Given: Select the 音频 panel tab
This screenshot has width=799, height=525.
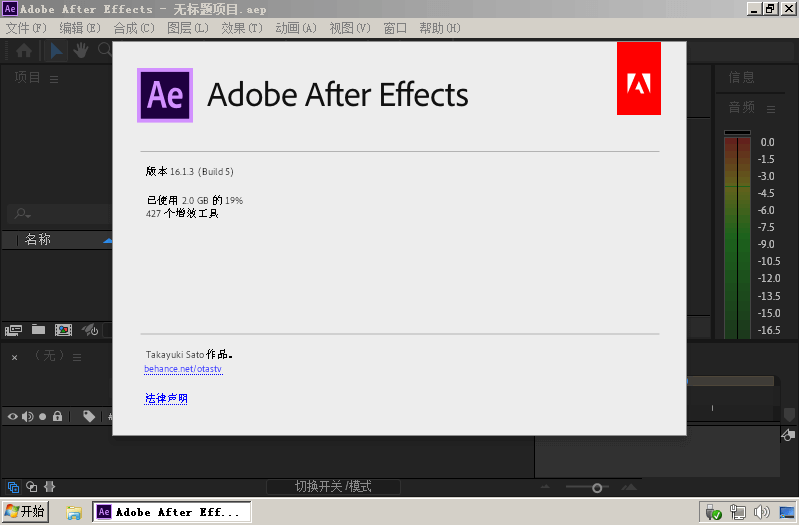Looking at the screenshot, I should pos(741,108).
